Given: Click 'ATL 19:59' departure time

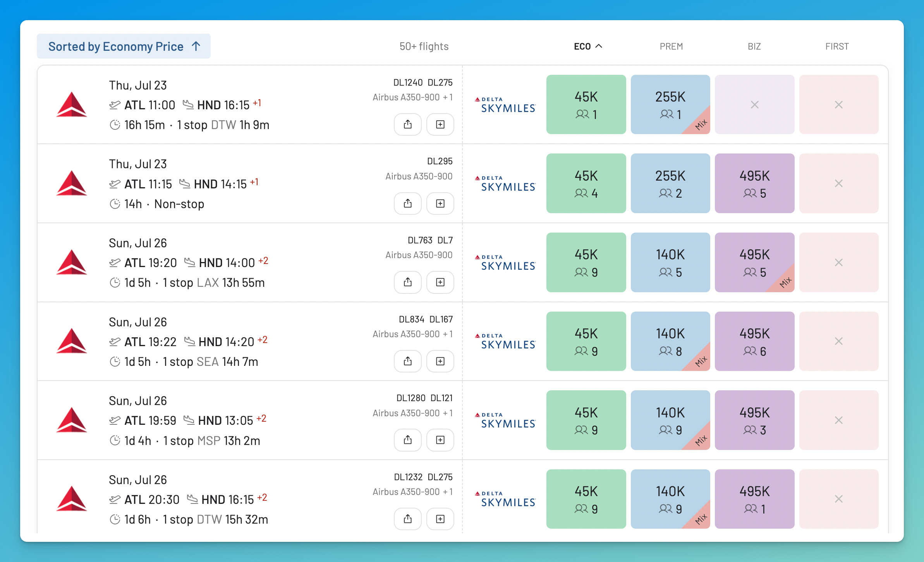Looking at the screenshot, I should pyautogui.click(x=150, y=421).
